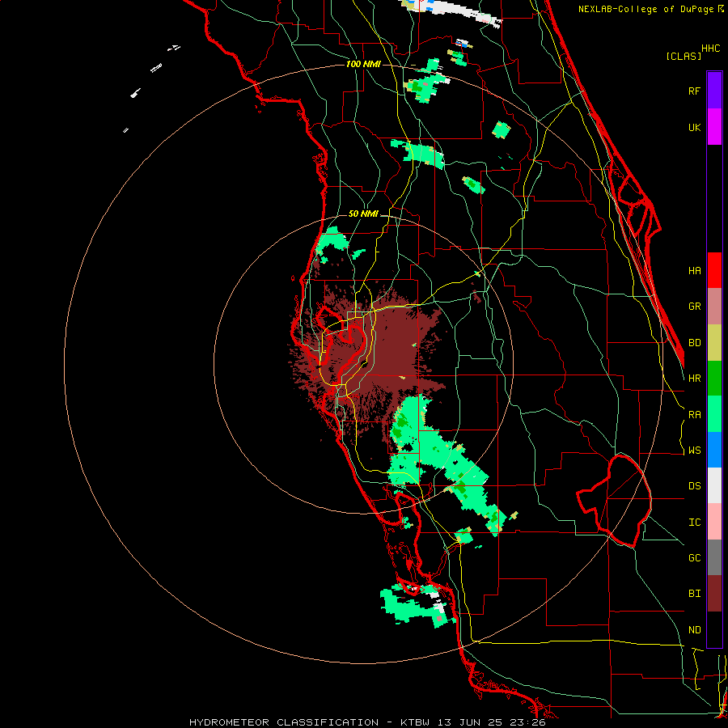Click the NEXLAB-College of DuPage text
The height and width of the screenshot is (728, 728).
pyautogui.click(x=645, y=9)
